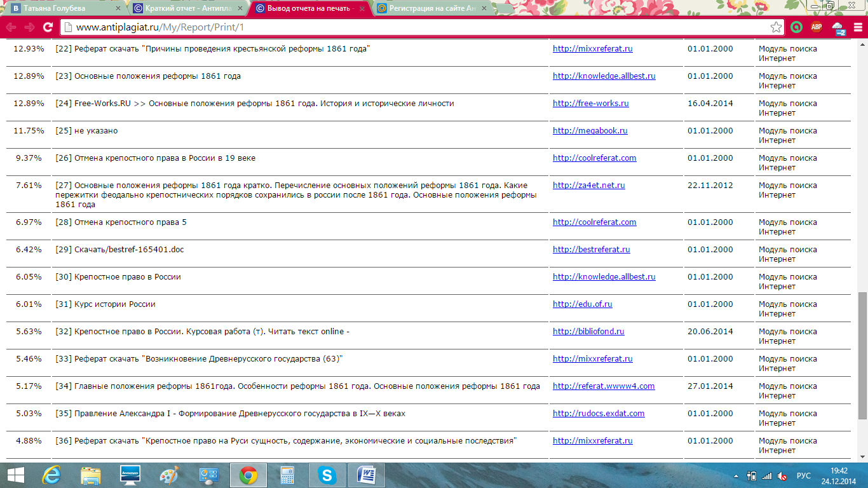Viewport: 868px width, 488px height.
Task: Click the 12.93% value in row [22]
Action: (29, 49)
